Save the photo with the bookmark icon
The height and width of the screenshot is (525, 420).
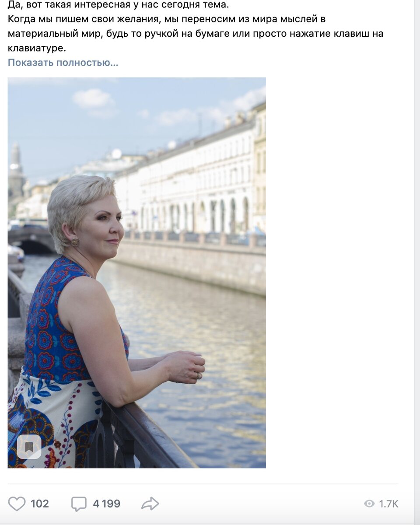[x=29, y=447]
